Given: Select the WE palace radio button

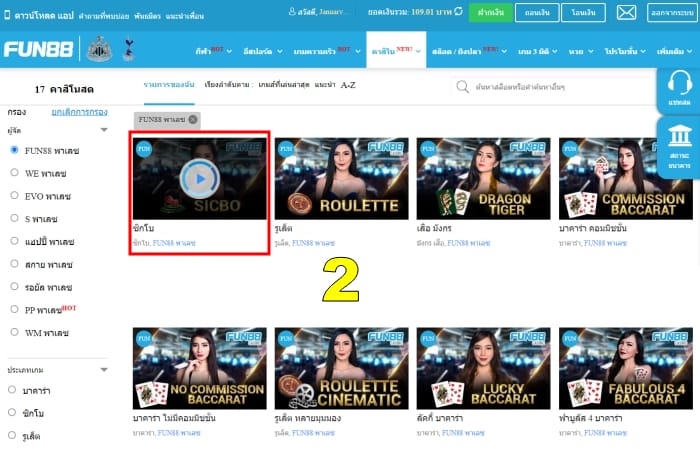Looking at the screenshot, I should [x=14, y=172].
